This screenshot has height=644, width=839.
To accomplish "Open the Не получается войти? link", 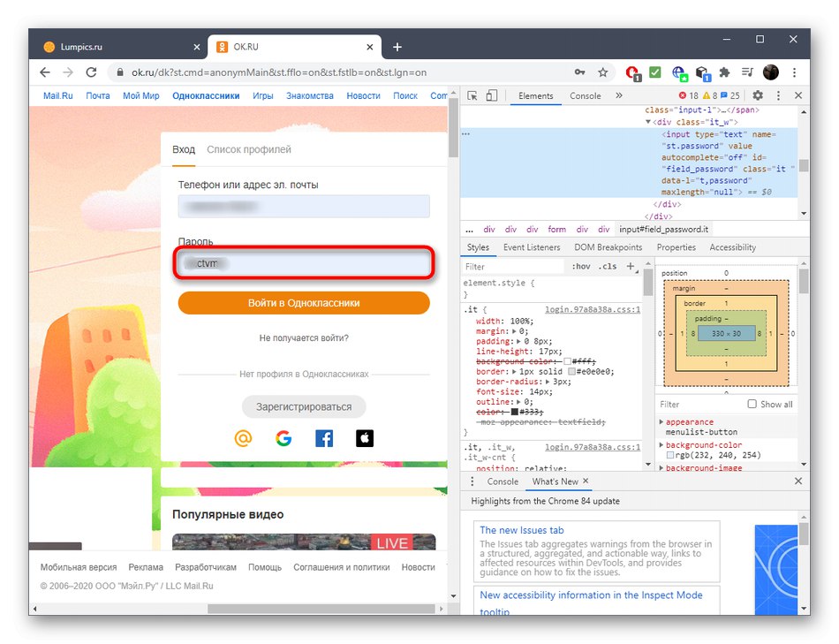I will point(304,338).
